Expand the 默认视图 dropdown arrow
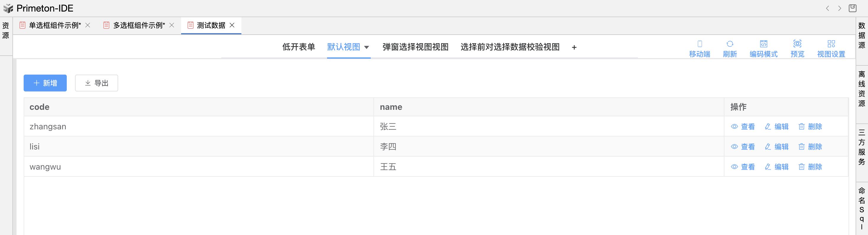The height and width of the screenshot is (235, 868). pos(367,47)
